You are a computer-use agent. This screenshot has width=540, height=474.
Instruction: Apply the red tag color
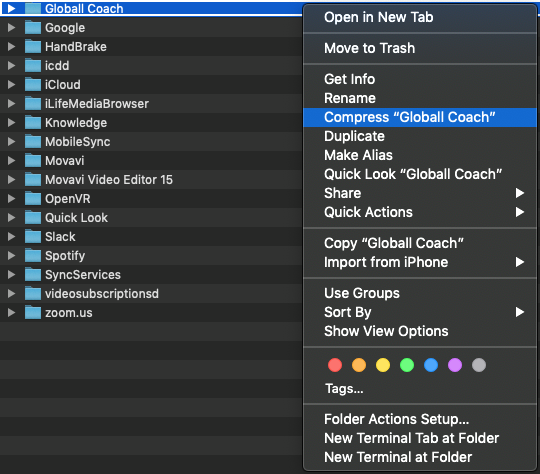pos(335,365)
